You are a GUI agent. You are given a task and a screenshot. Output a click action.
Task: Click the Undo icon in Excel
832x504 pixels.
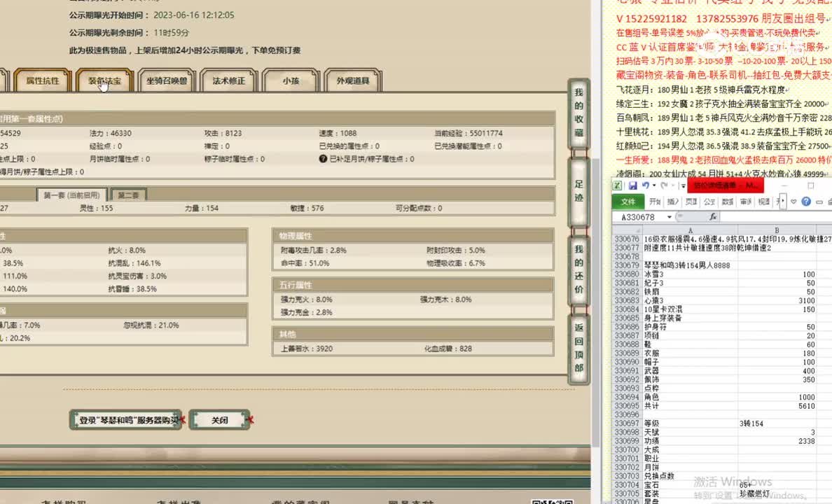[x=646, y=185]
